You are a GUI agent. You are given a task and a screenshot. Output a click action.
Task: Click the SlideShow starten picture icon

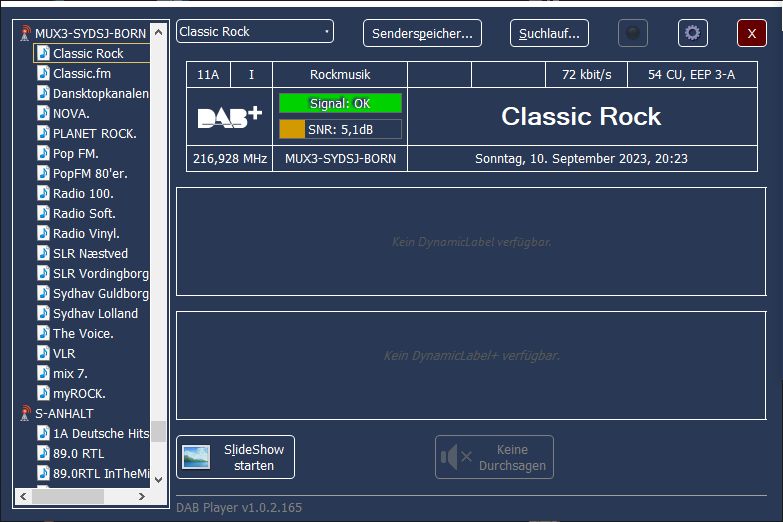coord(196,457)
